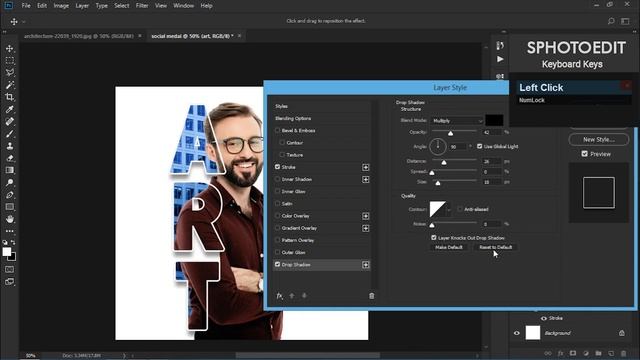Hide the Background layer eye icon
This screenshot has width=640, height=360.
pos(517,333)
